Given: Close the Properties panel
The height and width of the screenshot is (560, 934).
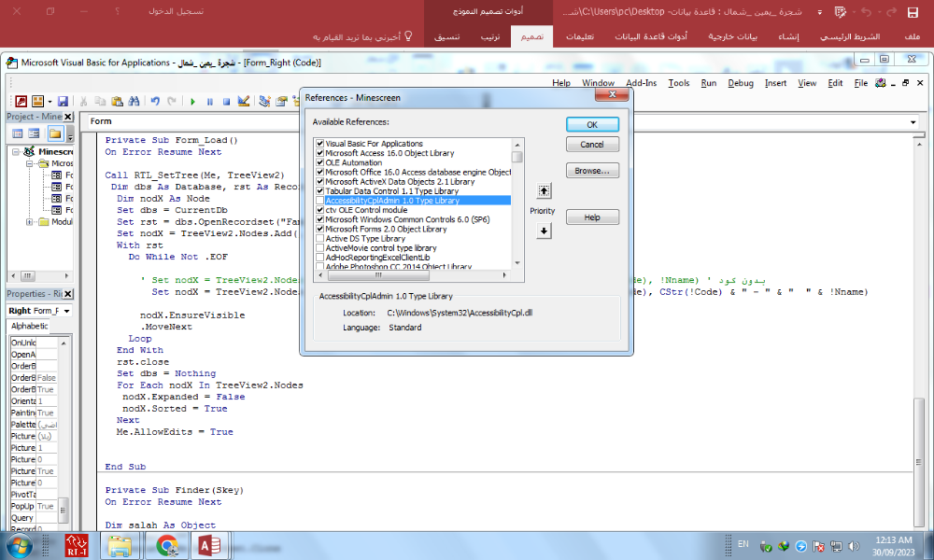Looking at the screenshot, I should click(68, 294).
